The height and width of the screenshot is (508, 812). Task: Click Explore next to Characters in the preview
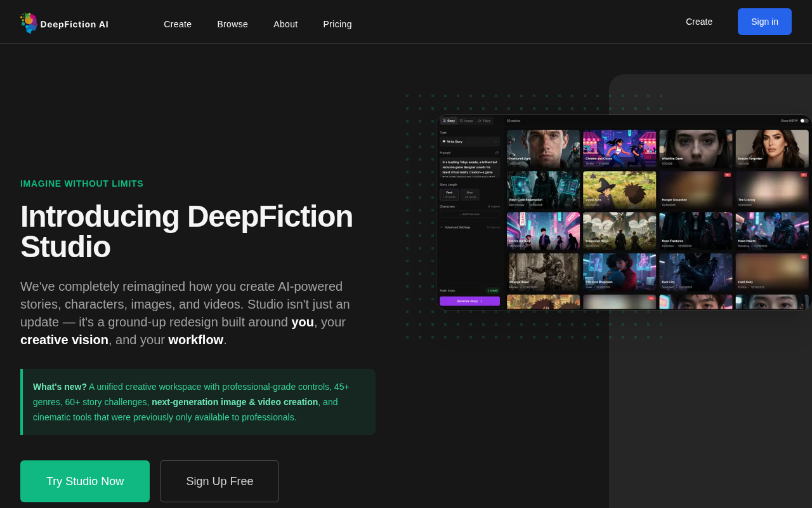(494, 206)
